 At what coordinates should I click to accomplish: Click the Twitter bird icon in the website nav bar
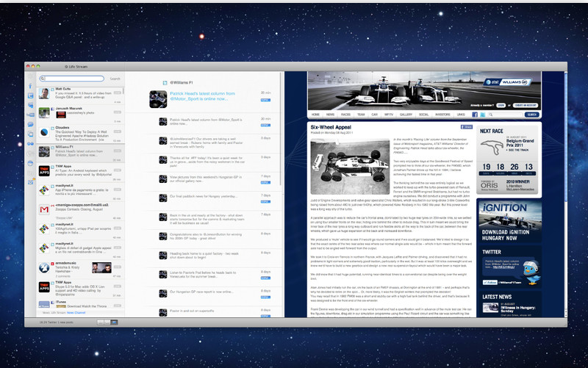coord(483,115)
